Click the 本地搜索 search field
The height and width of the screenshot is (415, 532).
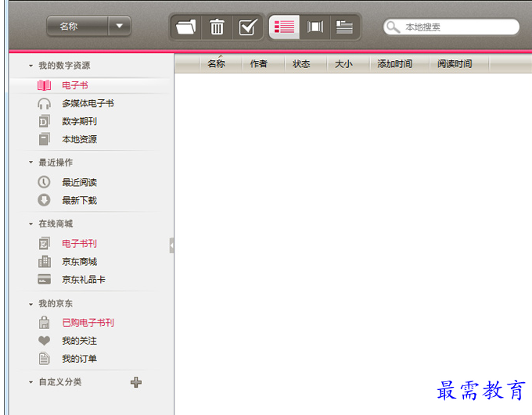451,27
